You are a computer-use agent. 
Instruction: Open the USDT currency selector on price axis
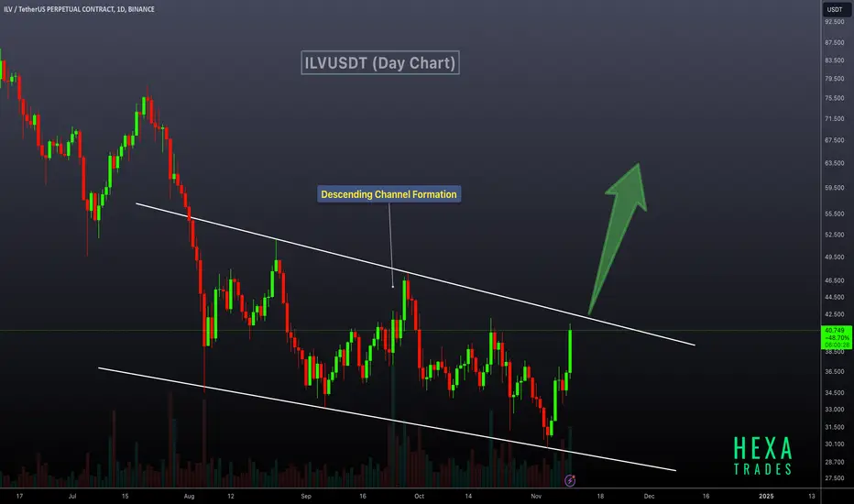pyautogui.click(x=835, y=9)
